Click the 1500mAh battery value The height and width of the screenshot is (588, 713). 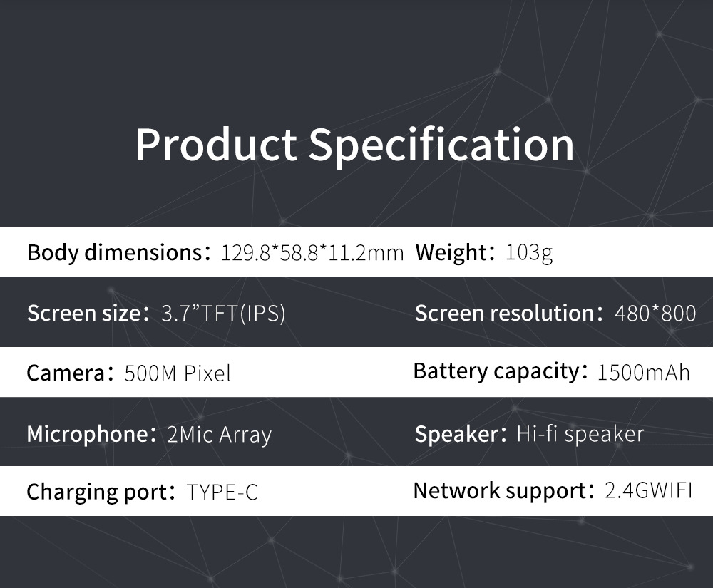644,373
